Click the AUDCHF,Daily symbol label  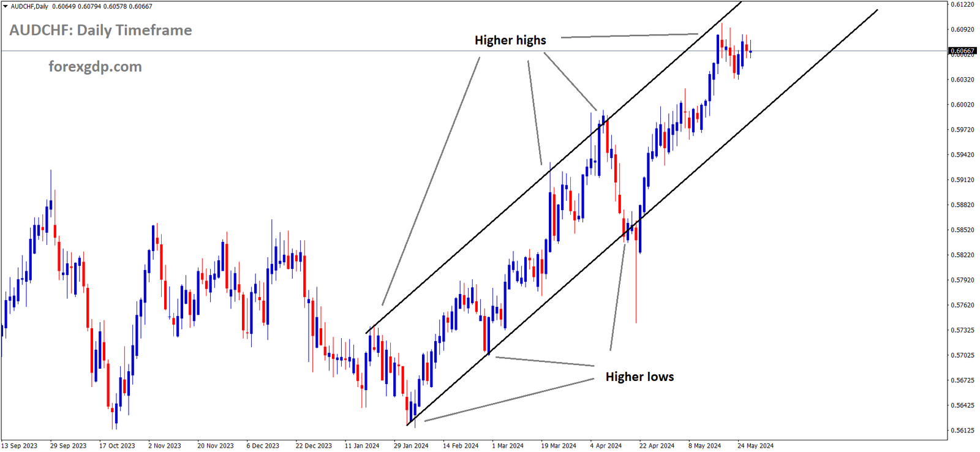coord(29,6)
